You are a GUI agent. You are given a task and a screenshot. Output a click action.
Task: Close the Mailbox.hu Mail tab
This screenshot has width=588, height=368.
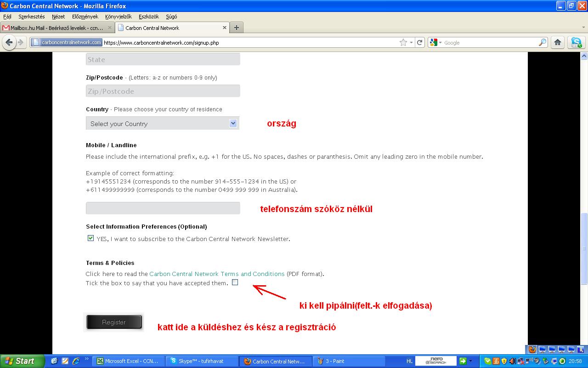click(110, 28)
